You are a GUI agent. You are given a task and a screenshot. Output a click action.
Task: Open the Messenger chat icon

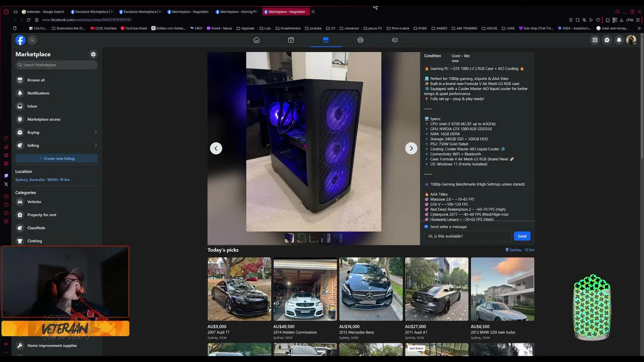point(607,40)
